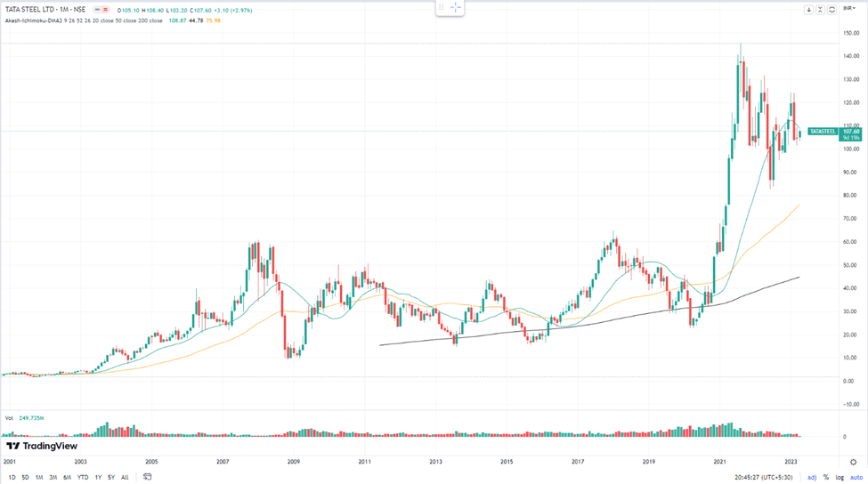Select the All time range
The width and height of the screenshot is (868, 484).
pos(125,477)
